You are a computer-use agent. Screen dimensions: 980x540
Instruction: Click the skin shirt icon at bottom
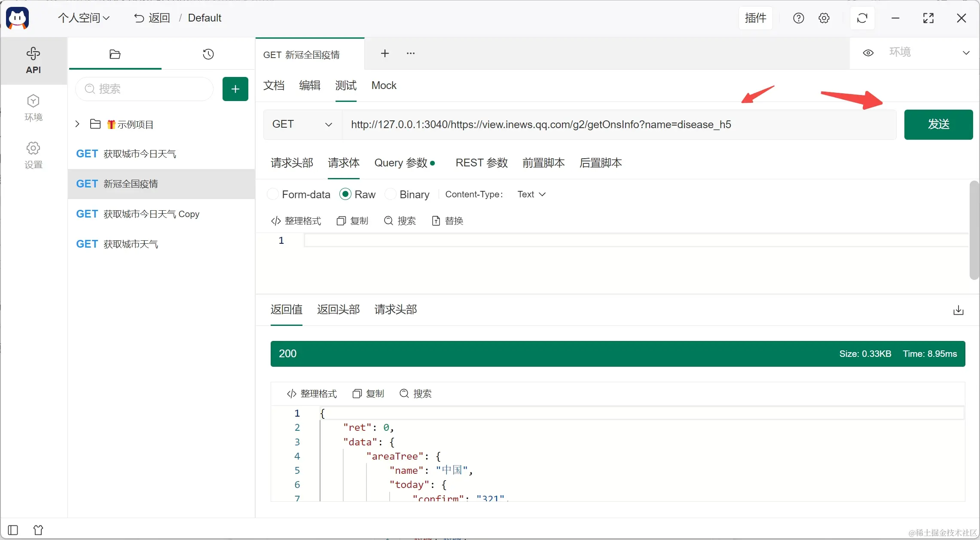click(x=38, y=530)
